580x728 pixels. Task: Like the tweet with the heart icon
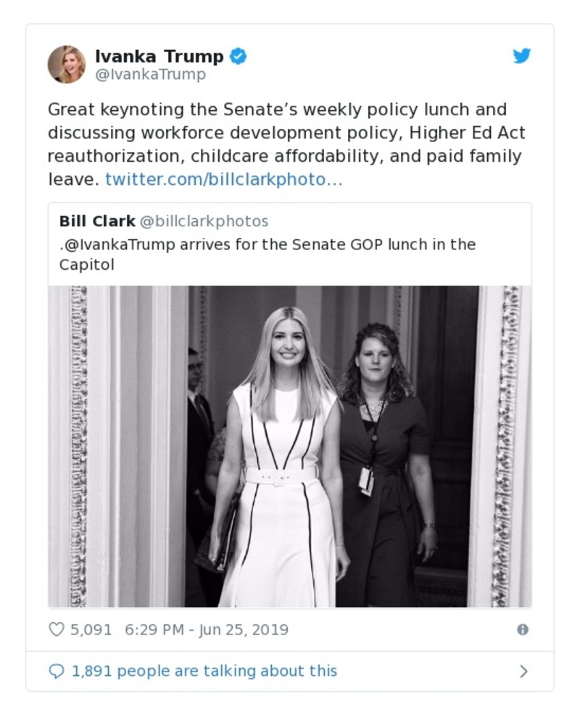coord(57,629)
